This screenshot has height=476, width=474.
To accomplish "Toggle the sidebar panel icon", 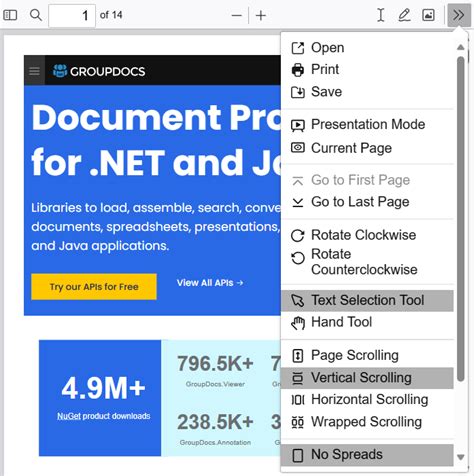I will click(10, 15).
